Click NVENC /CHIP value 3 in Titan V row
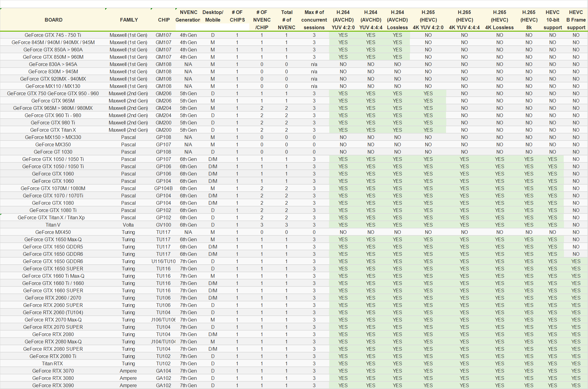The image size is (588, 389). pyautogui.click(x=262, y=225)
